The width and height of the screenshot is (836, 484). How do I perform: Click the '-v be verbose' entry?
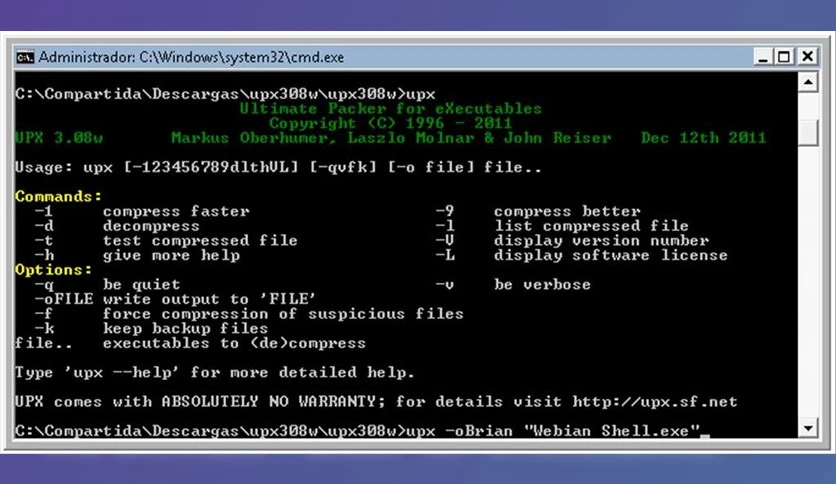pos(513,285)
